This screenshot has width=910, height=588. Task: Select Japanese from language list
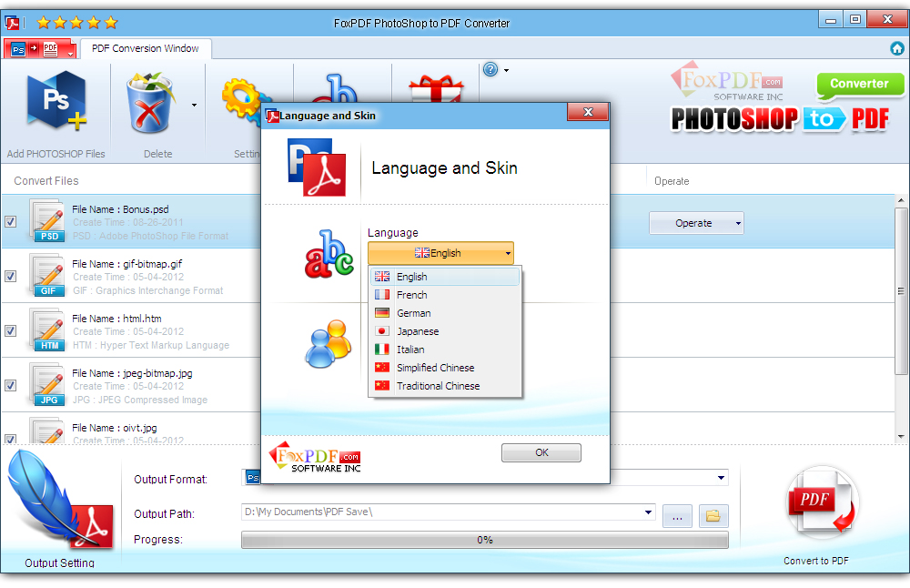[445, 331]
